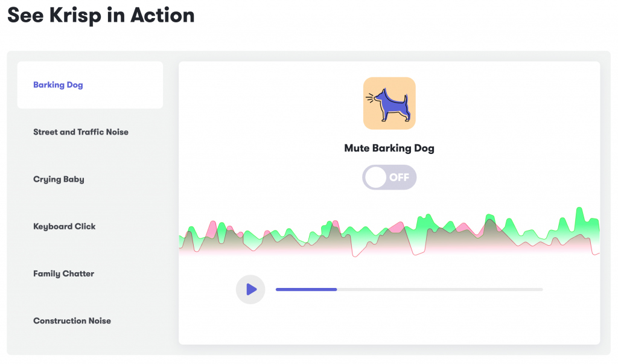Seek to the middle of the audio progress bar

(x=409, y=290)
